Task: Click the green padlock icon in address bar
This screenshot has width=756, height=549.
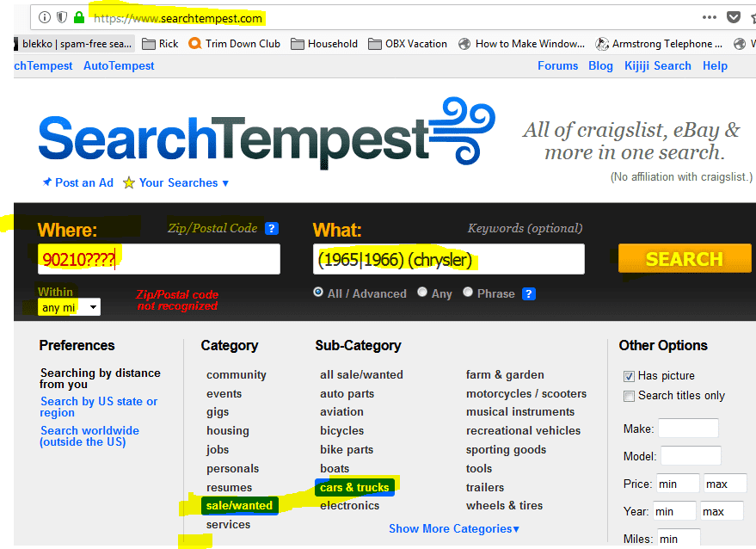Action: pyautogui.click(x=79, y=17)
